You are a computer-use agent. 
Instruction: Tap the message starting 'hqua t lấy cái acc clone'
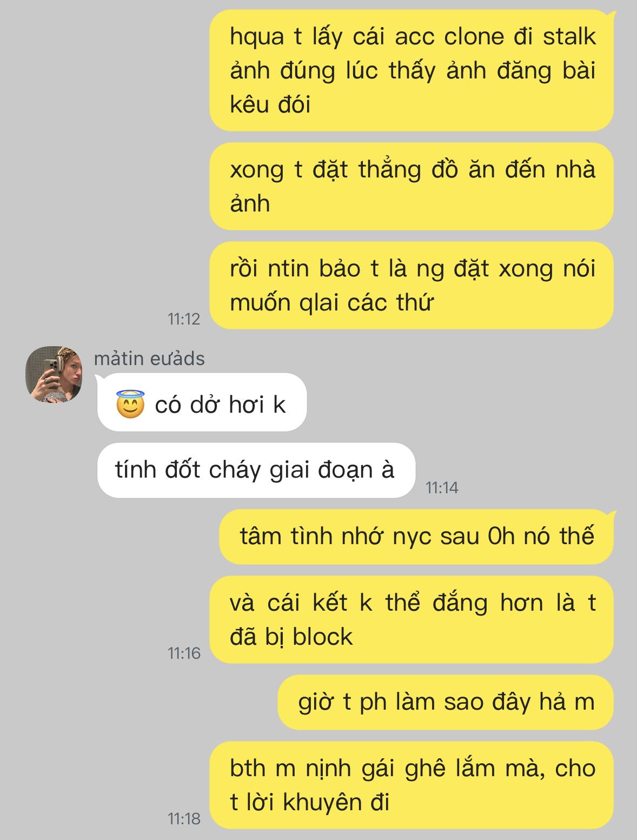tap(412, 70)
